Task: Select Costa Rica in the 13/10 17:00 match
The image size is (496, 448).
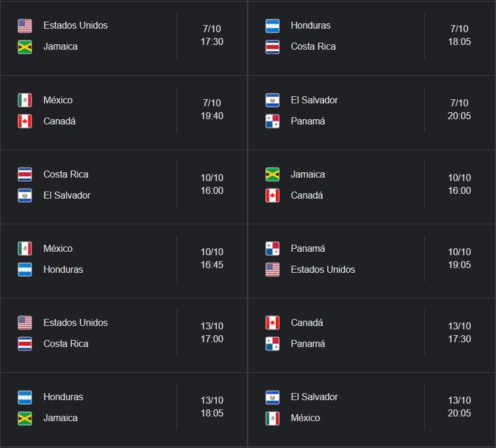Action: (66, 343)
